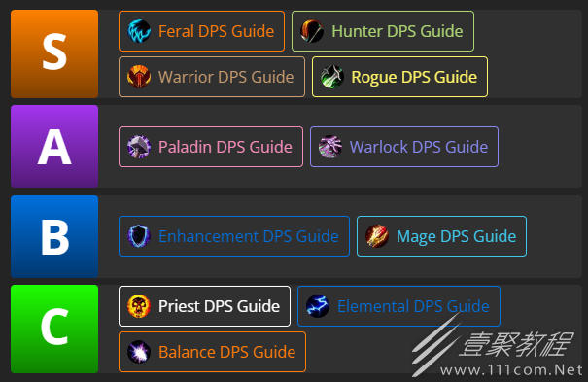The height and width of the screenshot is (382, 588).
Task: Click the Warrior class icon
Action: 139,77
